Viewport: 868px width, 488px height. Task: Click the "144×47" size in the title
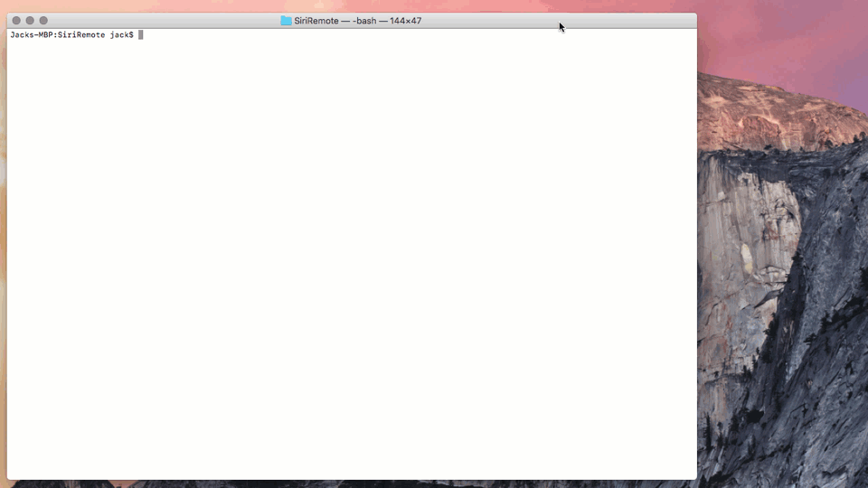[x=406, y=21]
